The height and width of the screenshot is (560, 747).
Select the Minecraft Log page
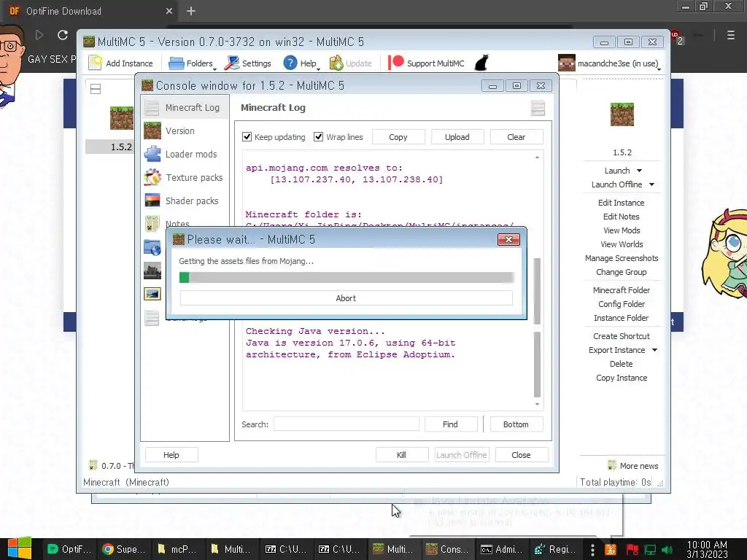click(x=185, y=108)
